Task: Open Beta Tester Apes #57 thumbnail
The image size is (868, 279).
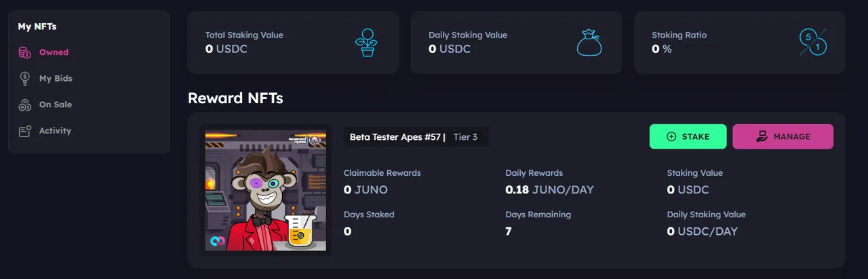Action: click(266, 190)
